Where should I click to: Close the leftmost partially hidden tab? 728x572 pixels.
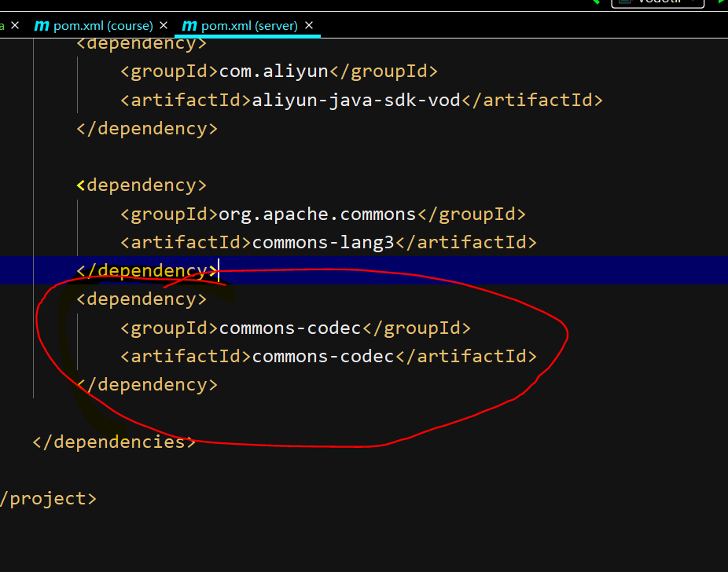pyautogui.click(x=15, y=25)
